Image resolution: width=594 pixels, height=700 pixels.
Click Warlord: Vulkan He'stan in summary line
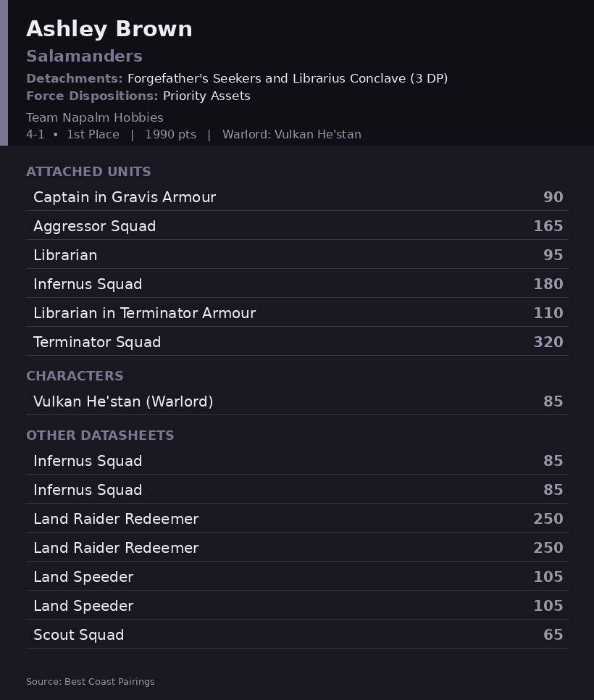(292, 134)
